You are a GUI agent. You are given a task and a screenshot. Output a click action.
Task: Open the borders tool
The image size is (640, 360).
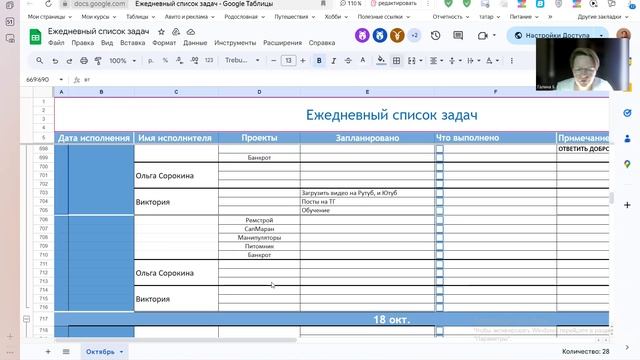tap(396, 60)
